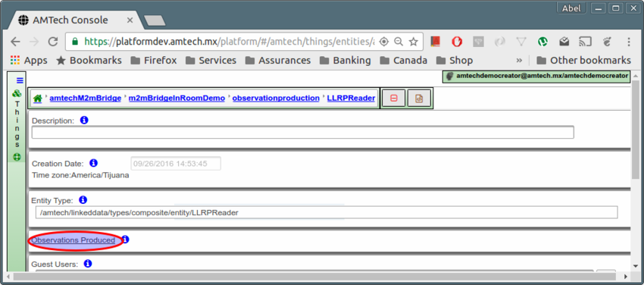644x285 pixels.
Task: Open the Assurances bookmarks folder
Action: click(278, 61)
